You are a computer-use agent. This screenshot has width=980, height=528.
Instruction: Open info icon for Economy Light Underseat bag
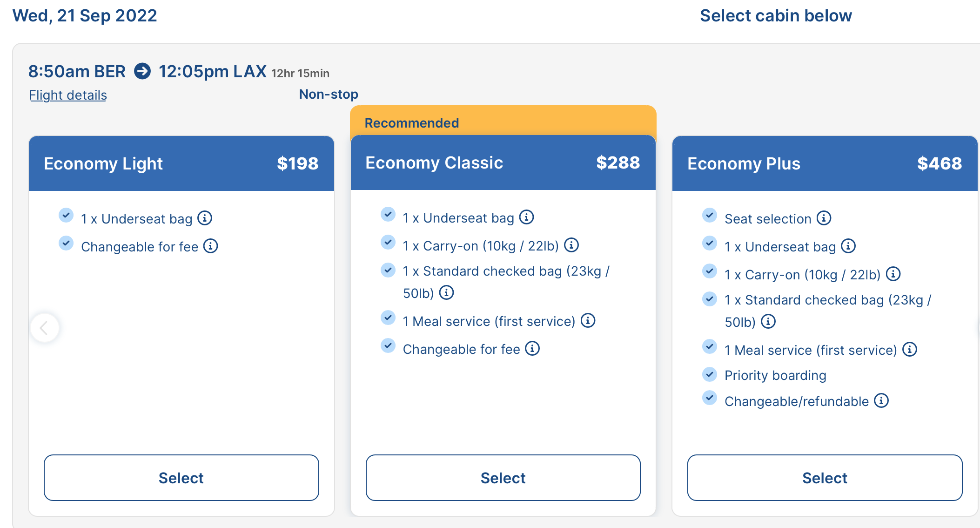click(x=205, y=218)
